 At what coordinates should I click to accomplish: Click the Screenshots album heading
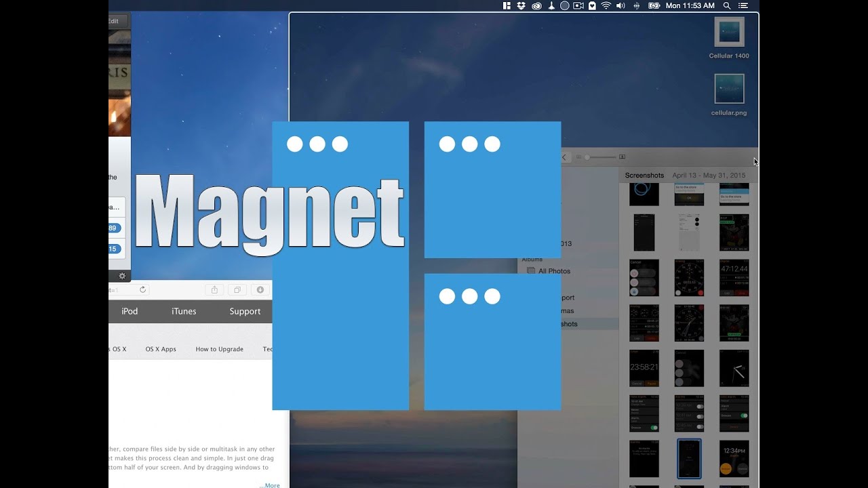tap(644, 175)
